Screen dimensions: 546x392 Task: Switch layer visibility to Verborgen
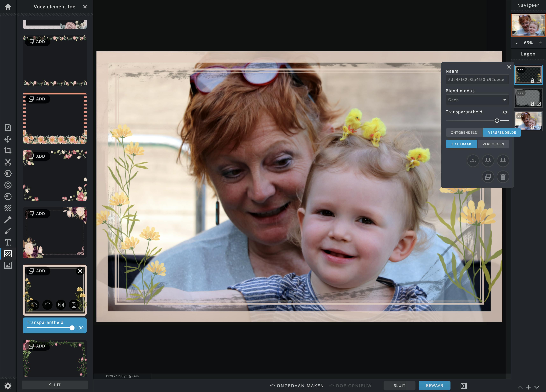pyautogui.click(x=493, y=144)
